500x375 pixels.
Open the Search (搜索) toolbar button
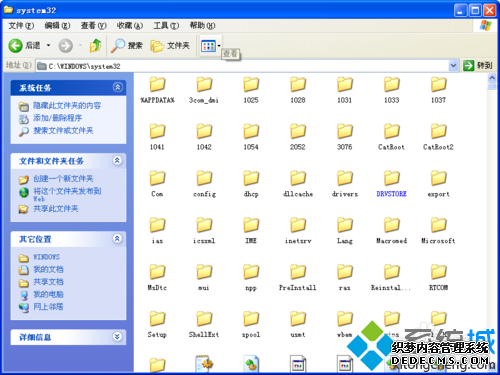(x=127, y=46)
